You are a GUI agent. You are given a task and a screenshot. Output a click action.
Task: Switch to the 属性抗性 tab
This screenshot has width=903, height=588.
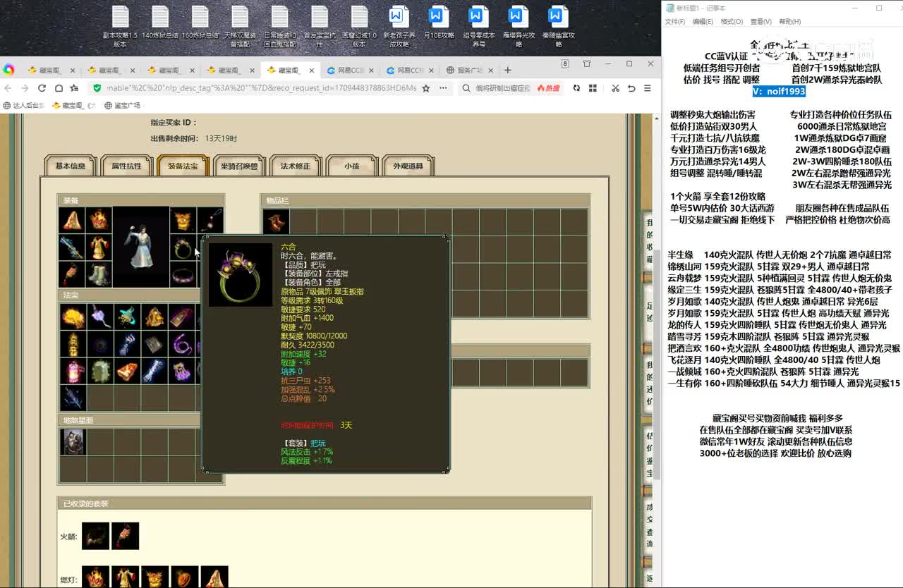pos(126,166)
